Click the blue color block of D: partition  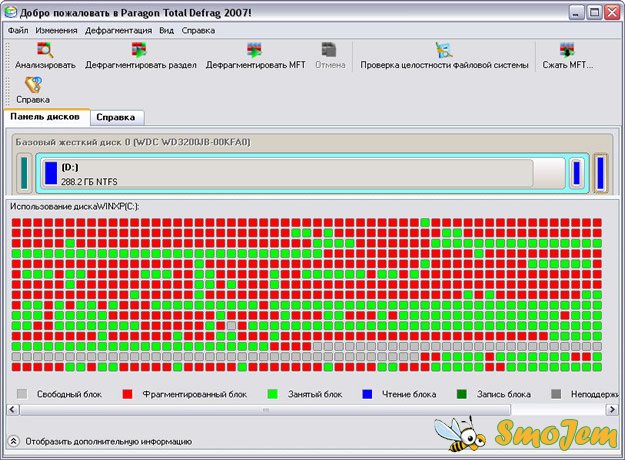click(x=51, y=173)
